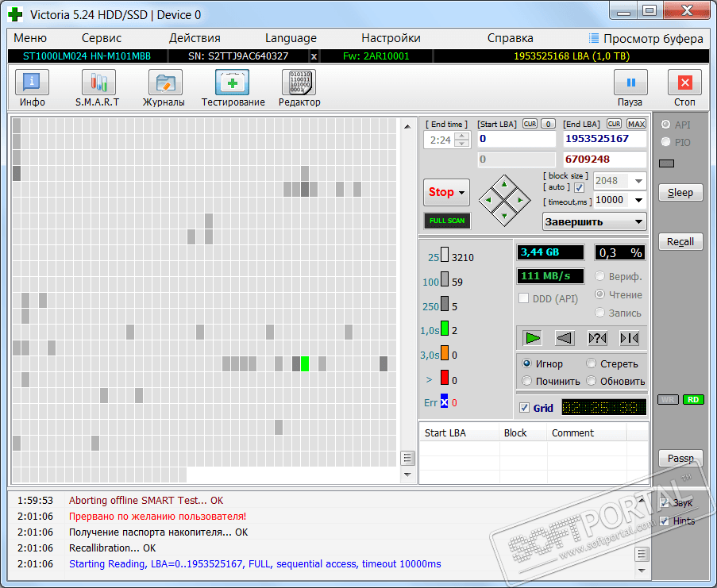This screenshot has width=717, height=588.
Task: Open the Просмотр буфера buffer view
Action: tap(646, 38)
